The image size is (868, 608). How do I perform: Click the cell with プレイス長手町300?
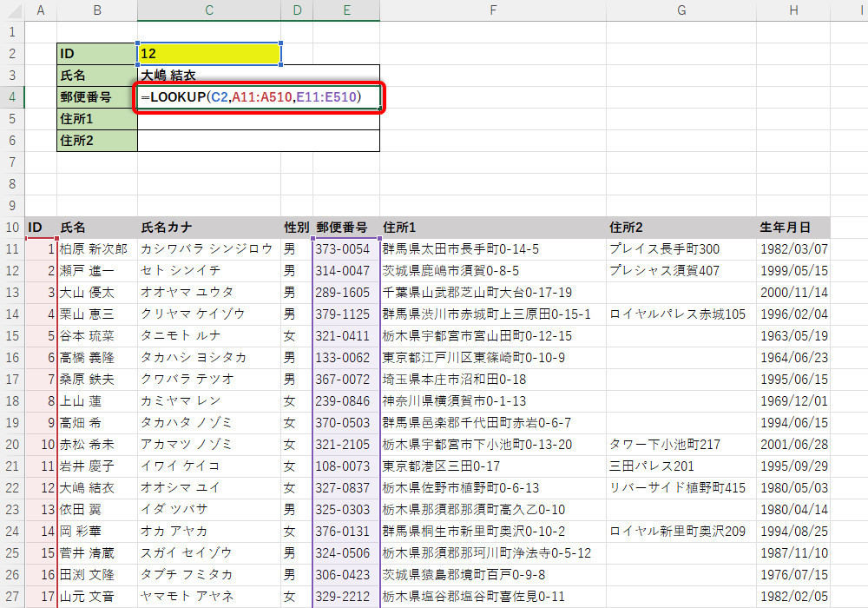click(680, 249)
